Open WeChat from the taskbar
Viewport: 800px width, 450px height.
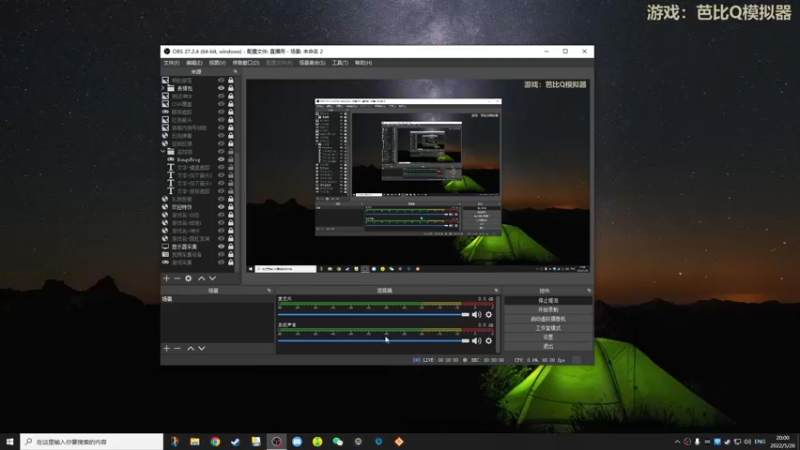(338, 441)
